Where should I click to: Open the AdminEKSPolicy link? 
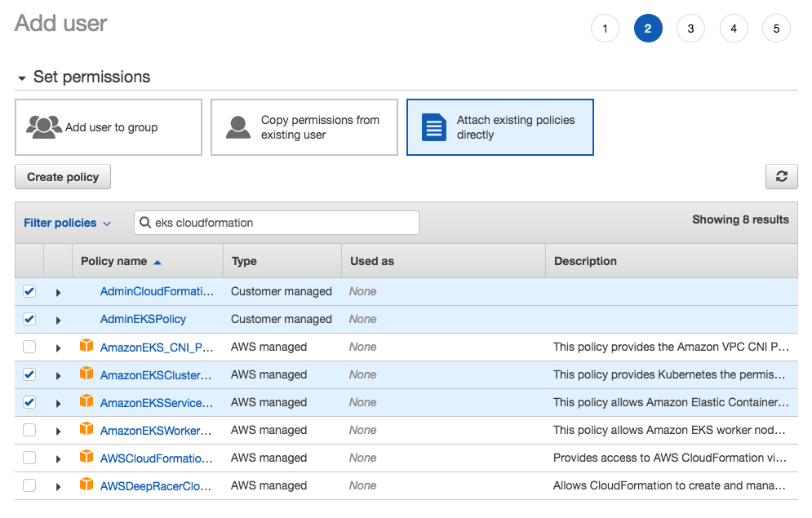point(143,319)
